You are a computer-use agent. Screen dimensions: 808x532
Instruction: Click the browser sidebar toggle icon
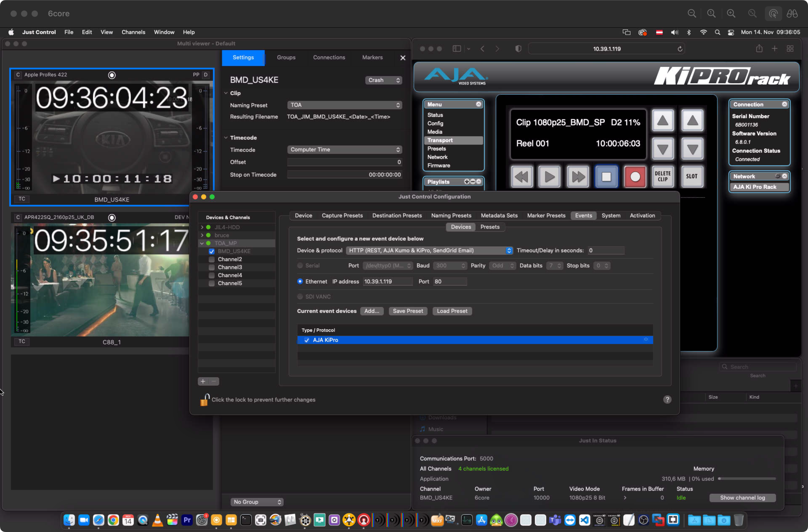tap(457, 49)
